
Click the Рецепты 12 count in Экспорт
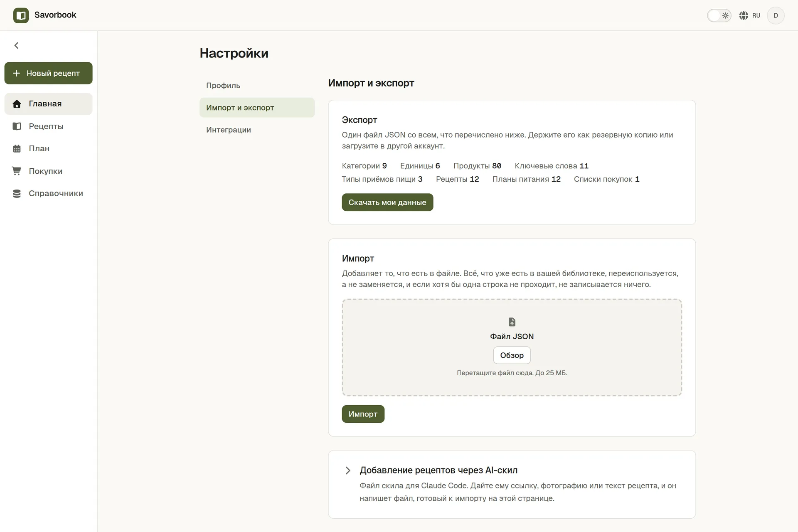[x=457, y=179]
